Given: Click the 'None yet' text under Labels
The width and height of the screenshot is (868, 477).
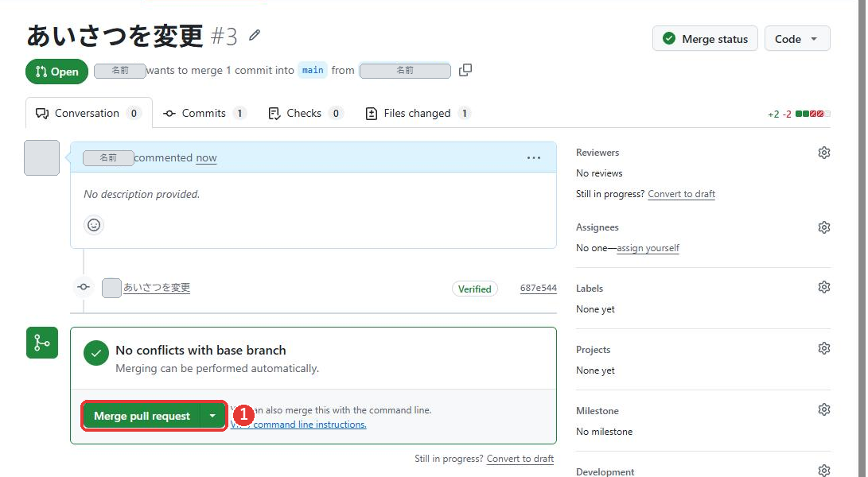Looking at the screenshot, I should (x=595, y=309).
